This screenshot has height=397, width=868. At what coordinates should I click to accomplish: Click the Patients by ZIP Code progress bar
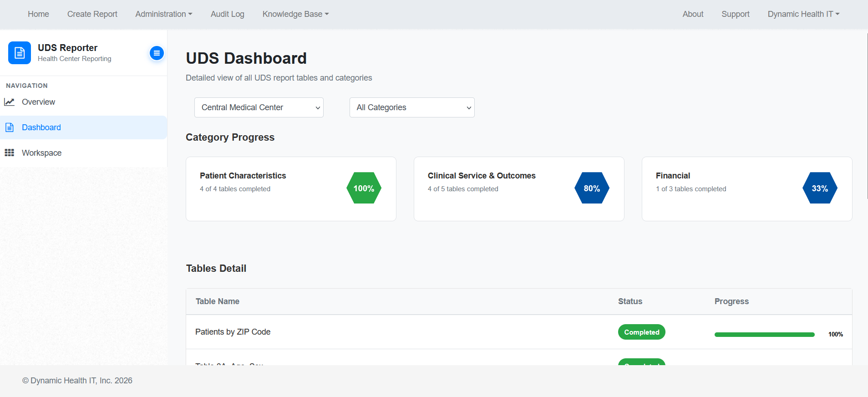coord(764,335)
